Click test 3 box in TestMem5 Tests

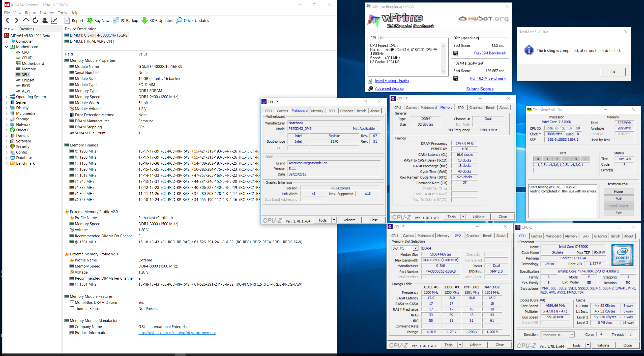click(x=566, y=159)
